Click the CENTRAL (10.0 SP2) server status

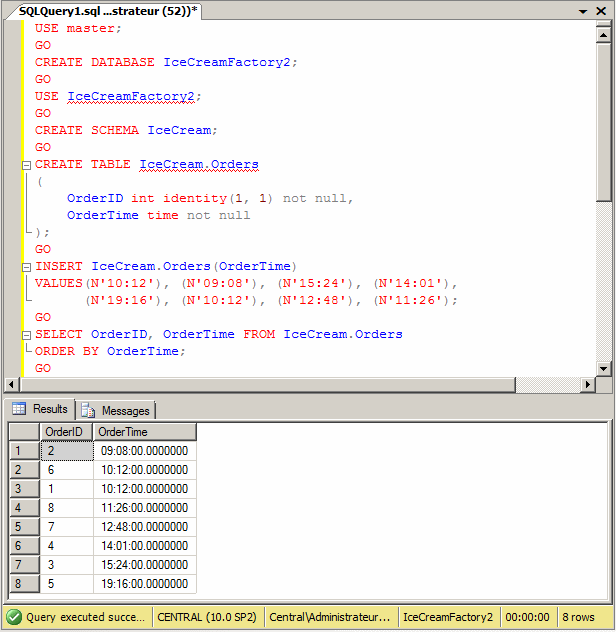coord(207,617)
